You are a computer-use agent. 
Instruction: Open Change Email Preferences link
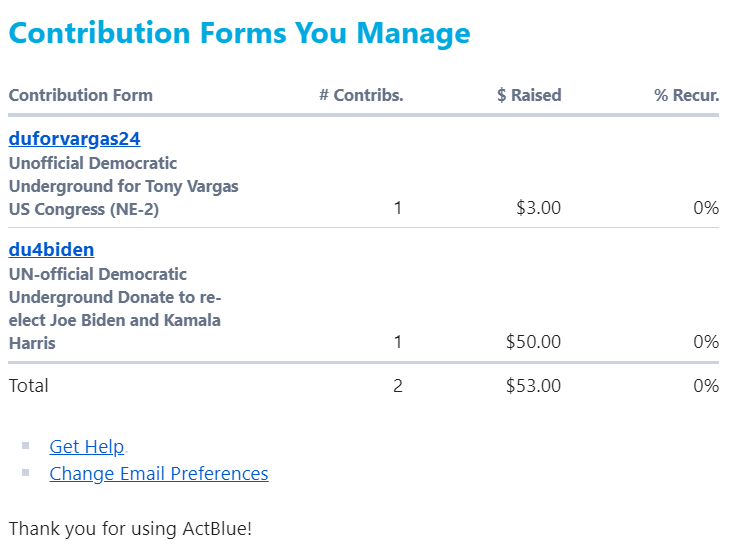158,474
